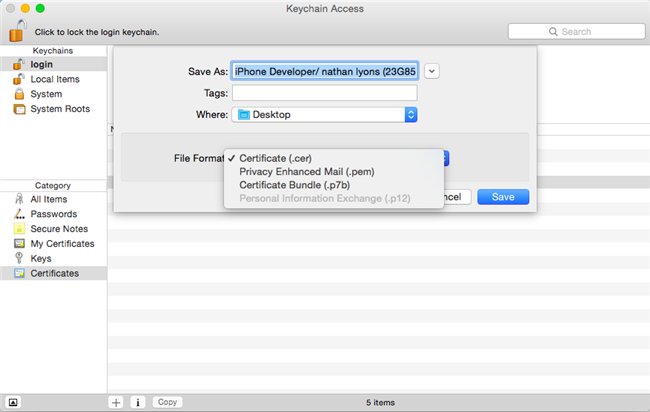Select the System Roots folder icon

click(19, 109)
